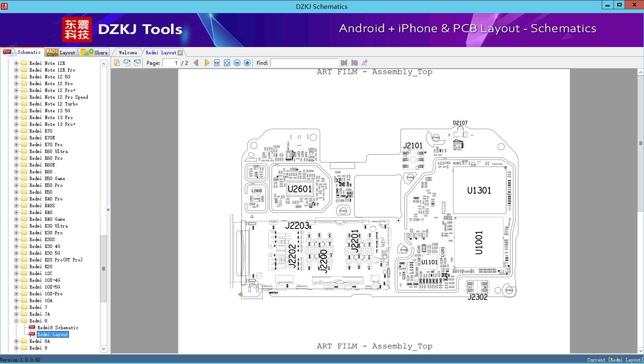Select Redmi Note 12 Pro Speed

(x=59, y=97)
